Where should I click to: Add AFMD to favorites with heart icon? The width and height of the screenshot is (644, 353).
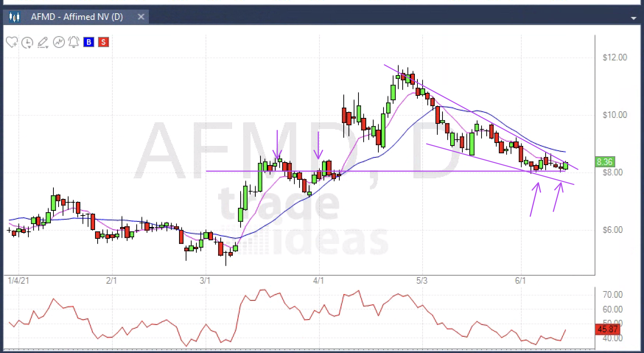tap(12, 42)
